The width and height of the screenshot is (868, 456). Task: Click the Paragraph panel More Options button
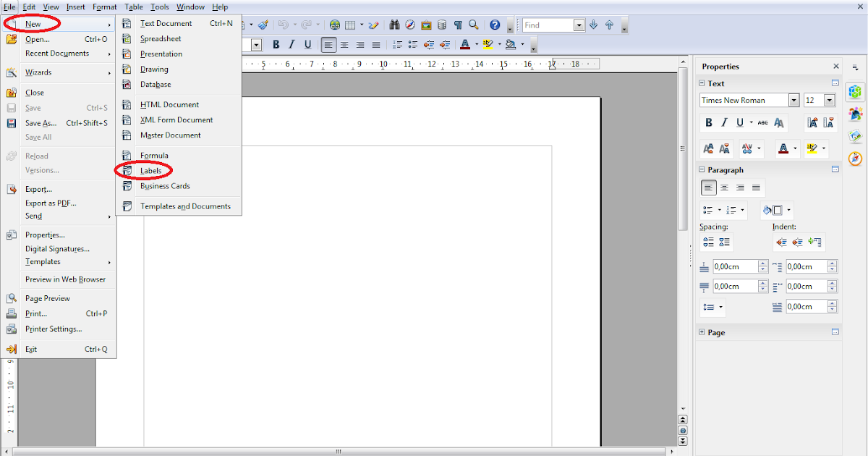tap(835, 169)
